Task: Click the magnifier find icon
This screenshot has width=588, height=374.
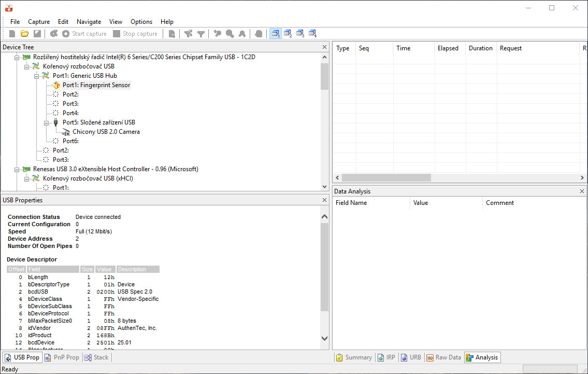Action: point(230,34)
